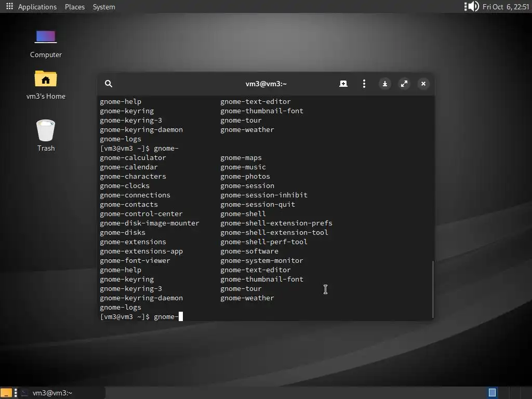Click the vm3@vm3:~ taskbar button
The width and height of the screenshot is (532, 399).
[x=62, y=393]
